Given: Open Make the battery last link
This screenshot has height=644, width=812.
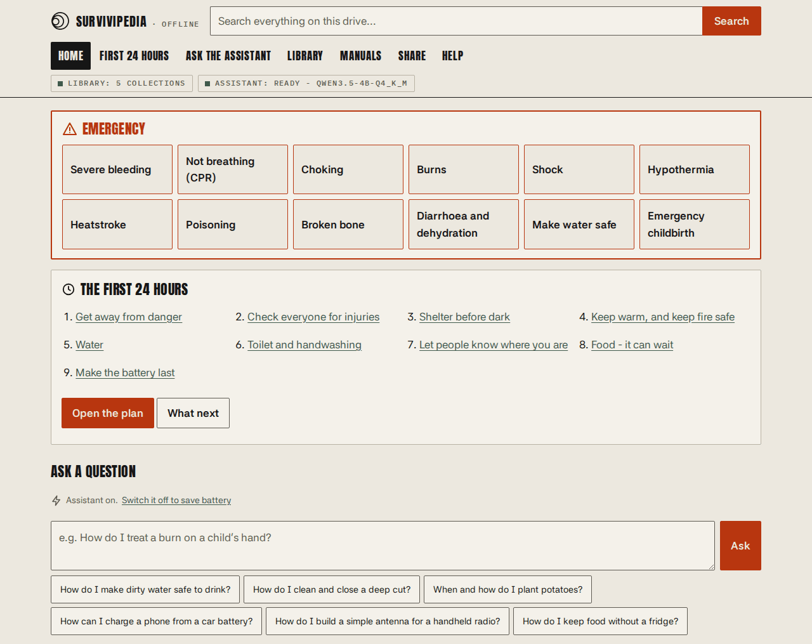Looking at the screenshot, I should coord(125,373).
